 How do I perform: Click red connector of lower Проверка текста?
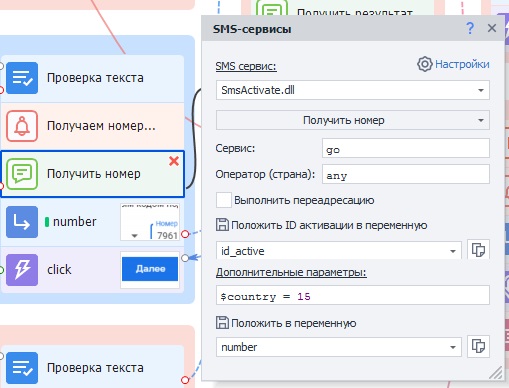click(x=185, y=380)
